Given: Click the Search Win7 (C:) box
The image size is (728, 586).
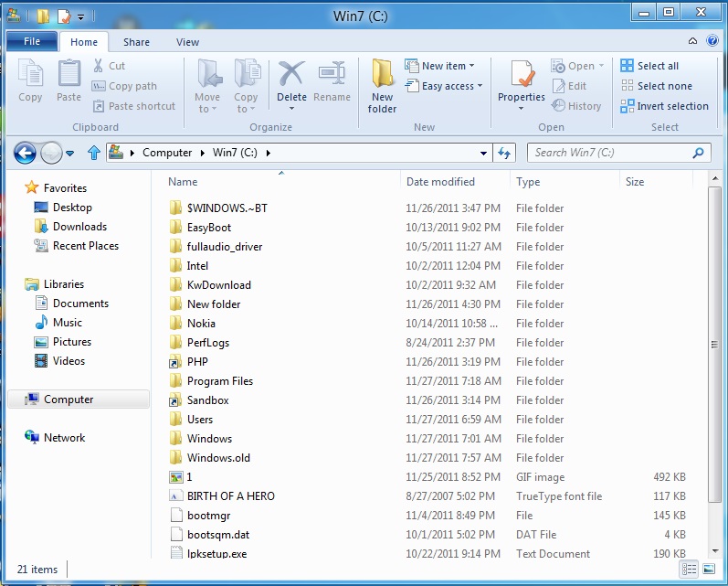Looking at the screenshot, I should (x=619, y=153).
